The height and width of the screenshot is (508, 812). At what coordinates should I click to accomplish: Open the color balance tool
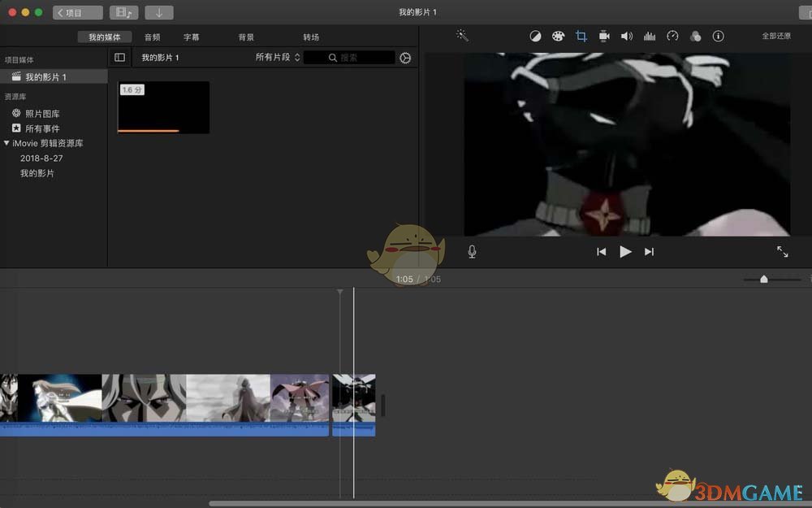pyautogui.click(x=535, y=36)
